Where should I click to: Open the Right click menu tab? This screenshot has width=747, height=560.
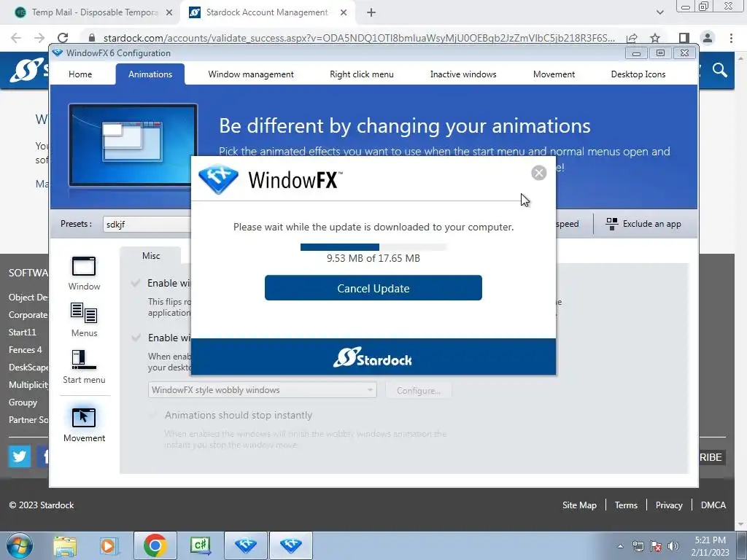coord(362,74)
